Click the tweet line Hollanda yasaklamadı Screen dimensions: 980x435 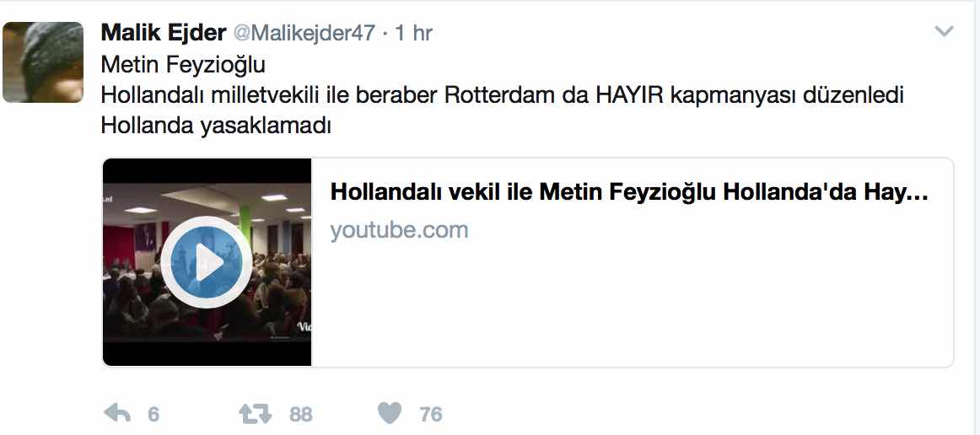[x=216, y=126]
